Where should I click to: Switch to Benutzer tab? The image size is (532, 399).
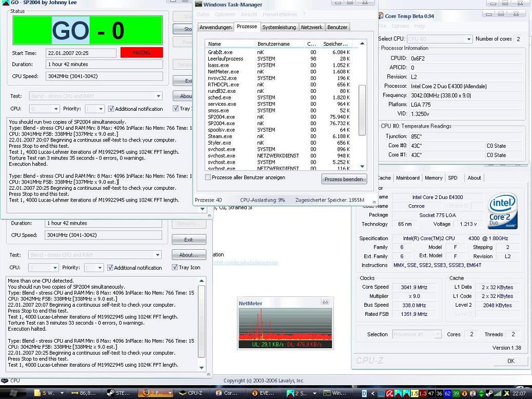click(337, 27)
